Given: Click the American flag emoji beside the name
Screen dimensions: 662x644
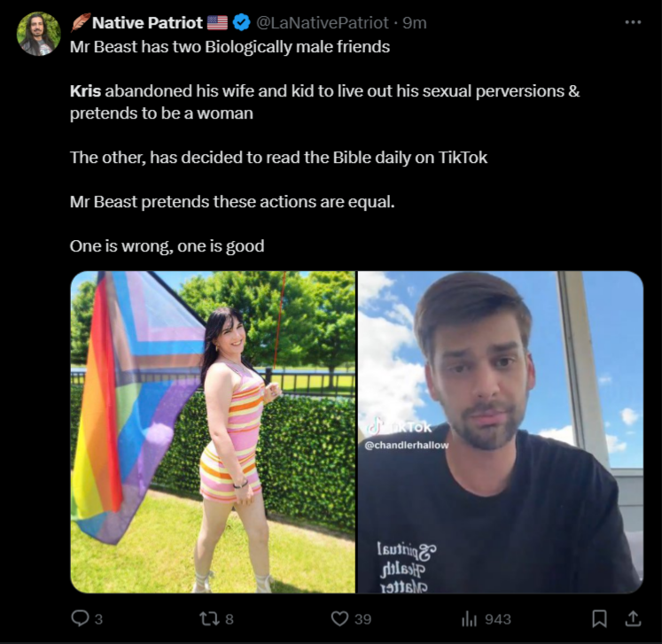Looking at the screenshot, I should tap(217, 22).
